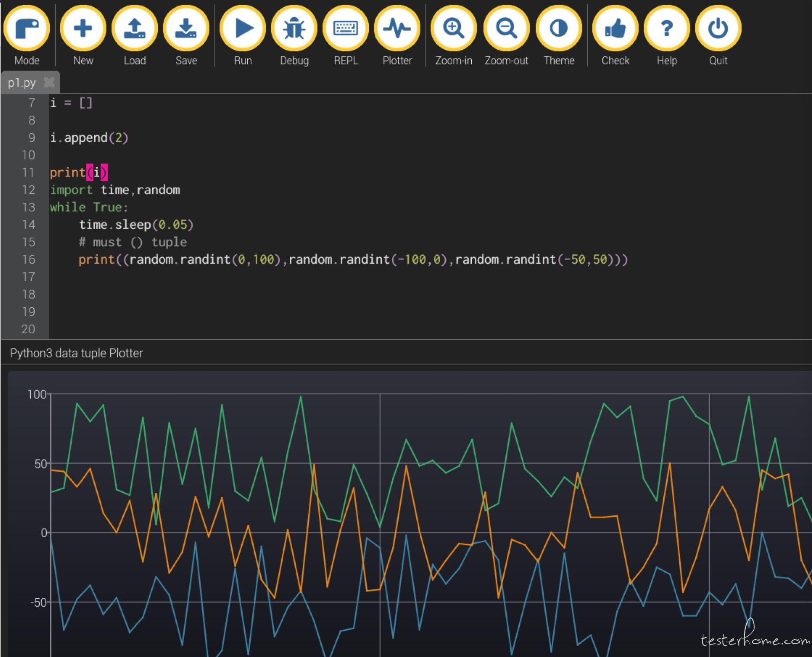Viewport: 812px width, 657px height.
Task: Check the code for errors
Action: click(x=615, y=35)
